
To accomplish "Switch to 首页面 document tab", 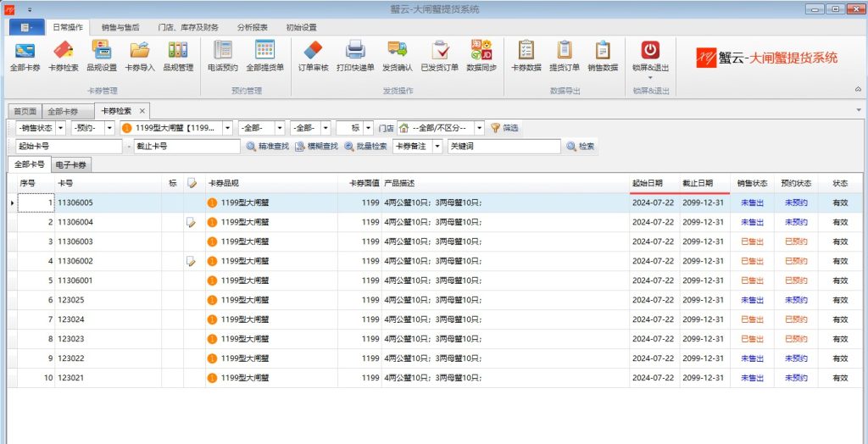I will click(25, 111).
